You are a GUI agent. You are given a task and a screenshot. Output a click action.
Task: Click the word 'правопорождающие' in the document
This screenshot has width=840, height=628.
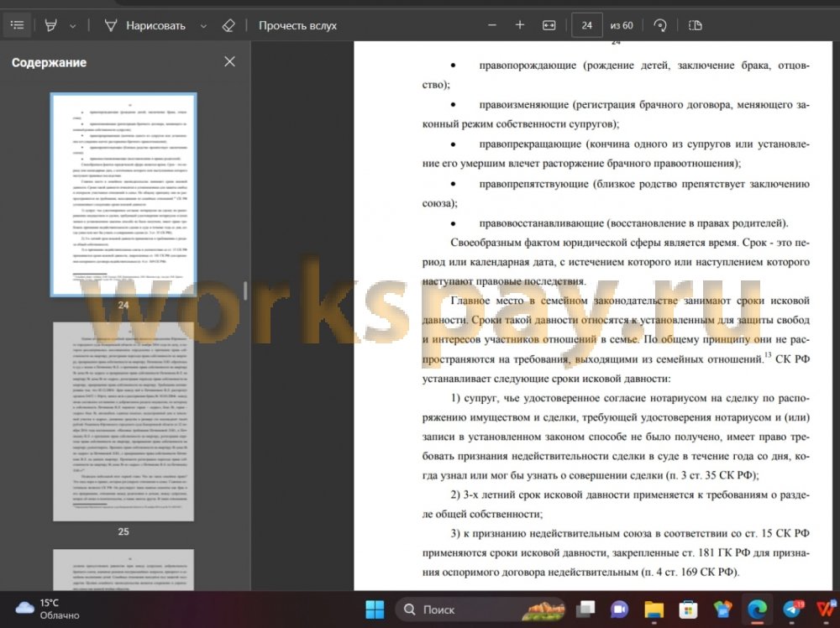click(x=528, y=65)
